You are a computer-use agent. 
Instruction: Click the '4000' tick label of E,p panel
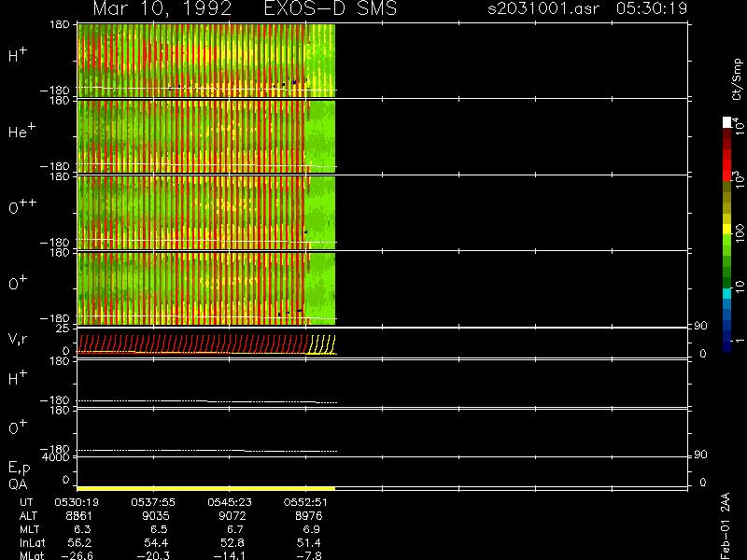pos(56,457)
